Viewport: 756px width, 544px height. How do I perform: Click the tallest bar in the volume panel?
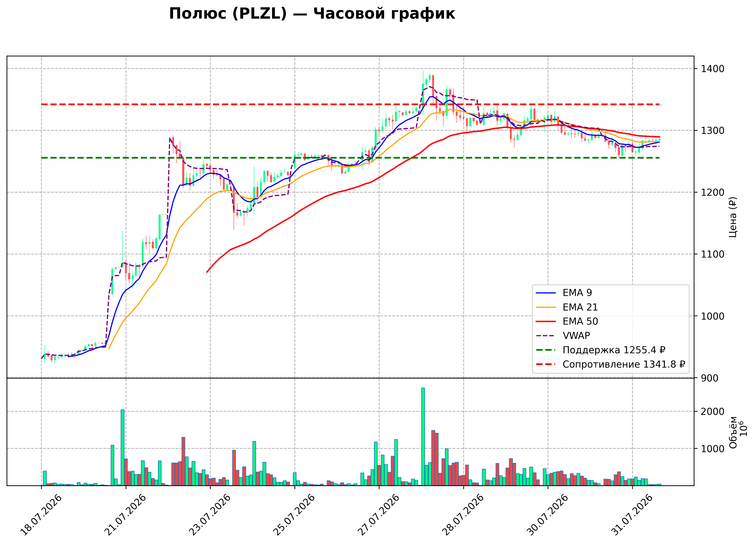(x=423, y=437)
